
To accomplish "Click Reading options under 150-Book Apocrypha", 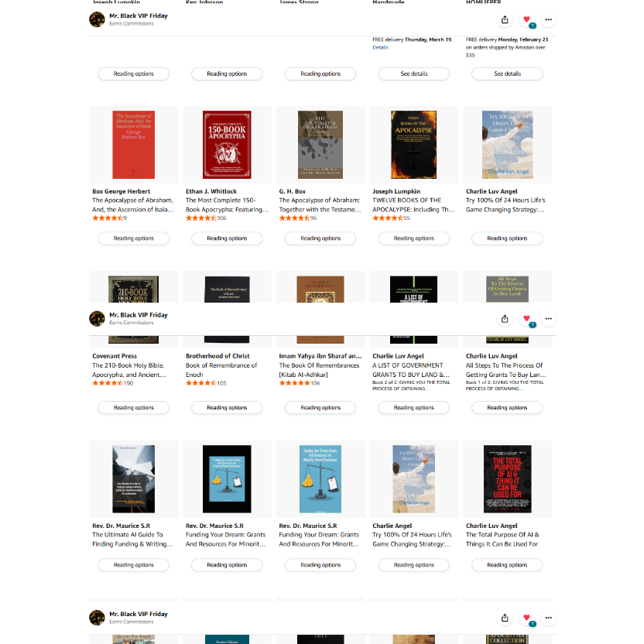I will (x=227, y=238).
